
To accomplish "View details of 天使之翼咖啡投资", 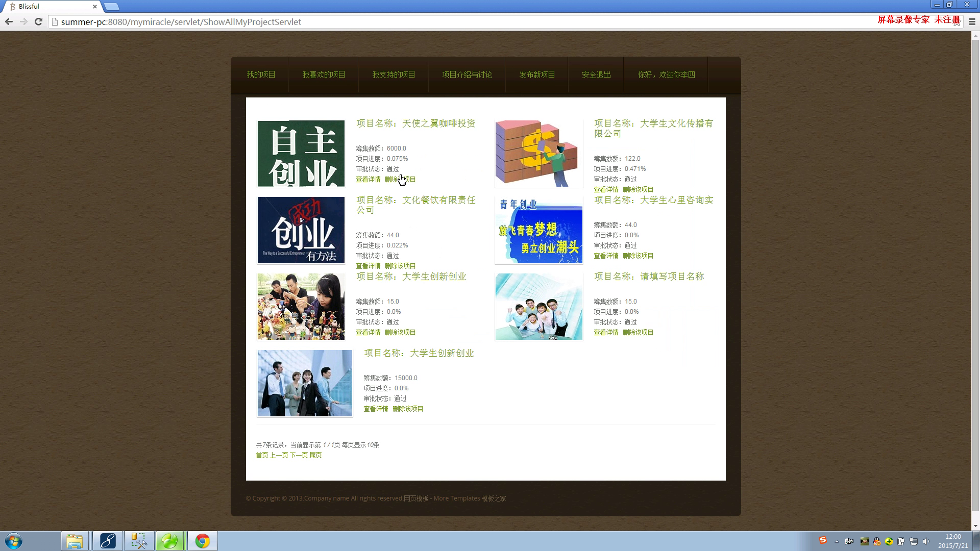I will click(368, 179).
